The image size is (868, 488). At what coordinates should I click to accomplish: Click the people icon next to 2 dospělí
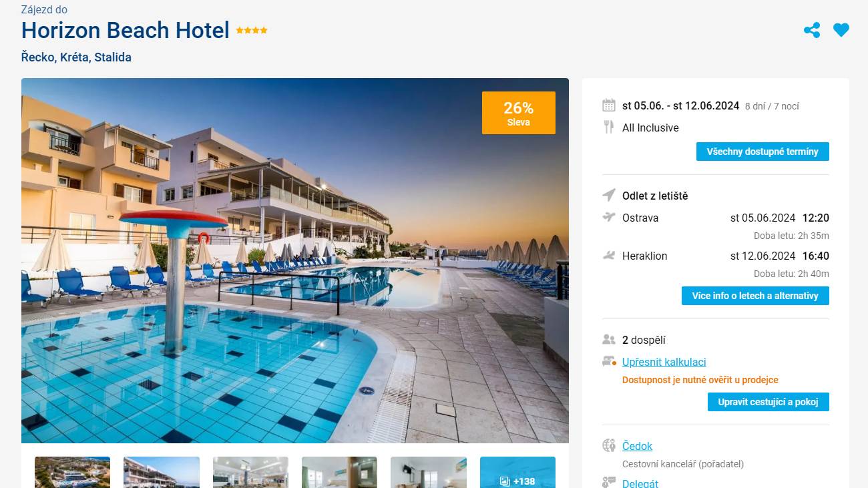pos(608,340)
